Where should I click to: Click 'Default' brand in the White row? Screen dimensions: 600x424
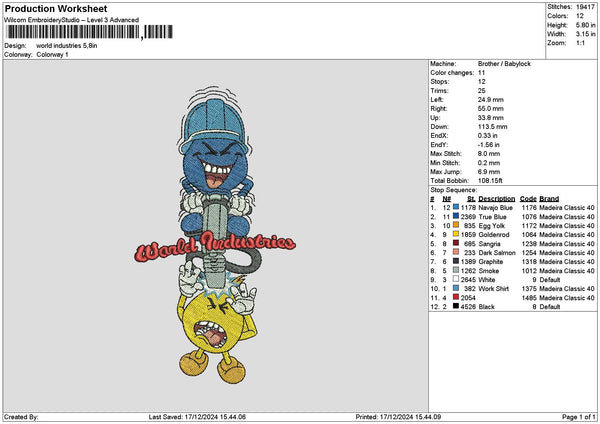550,280
